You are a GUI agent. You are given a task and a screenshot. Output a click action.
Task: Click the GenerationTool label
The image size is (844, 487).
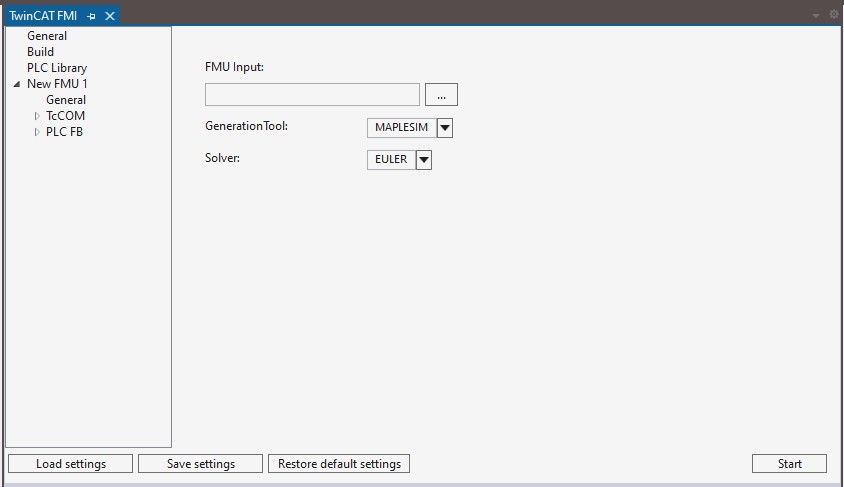point(247,126)
